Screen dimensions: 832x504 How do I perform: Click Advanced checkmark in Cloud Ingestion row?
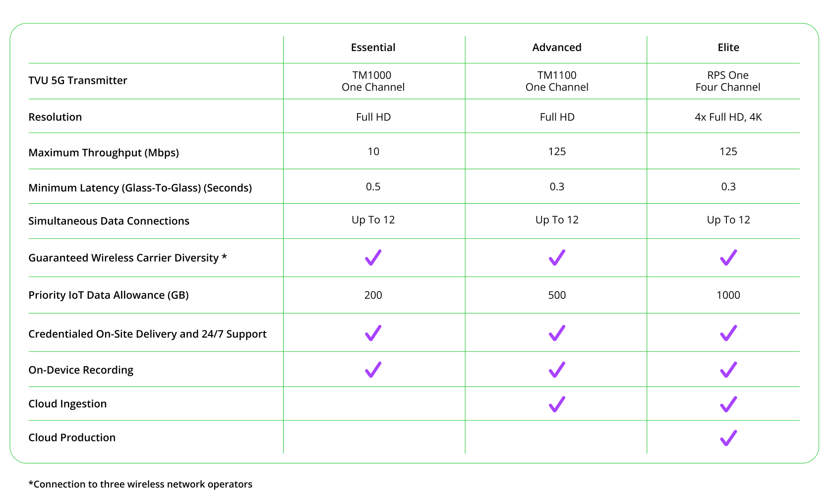point(557,404)
